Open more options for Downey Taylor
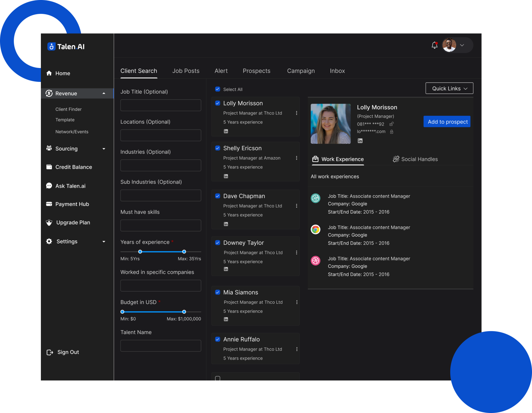This screenshot has height=413, width=532. [296, 253]
